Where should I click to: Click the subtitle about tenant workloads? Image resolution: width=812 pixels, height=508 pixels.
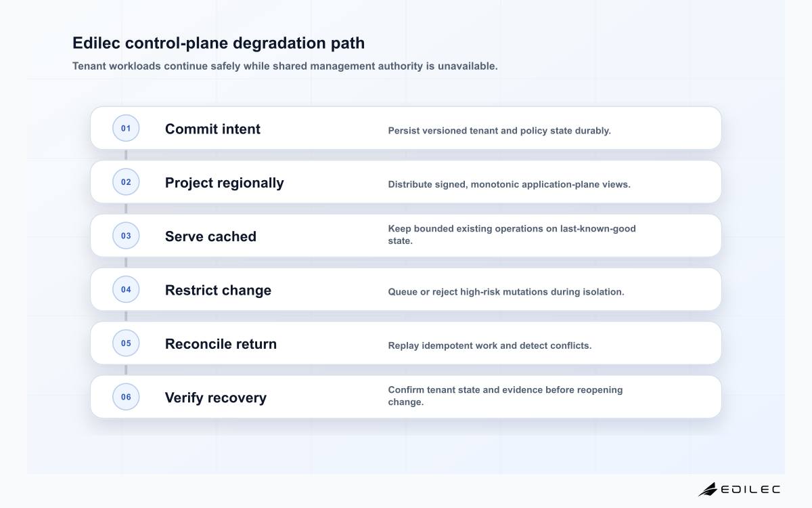(285, 66)
